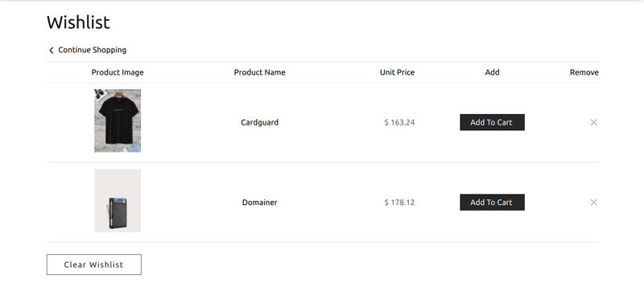644x299 pixels.
Task: Open the wallet product thumbnail
Action: [x=118, y=201]
